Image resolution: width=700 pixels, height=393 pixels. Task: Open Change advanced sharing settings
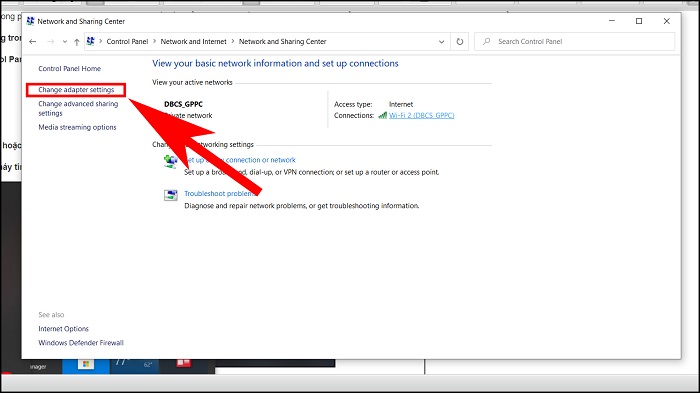(x=78, y=109)
